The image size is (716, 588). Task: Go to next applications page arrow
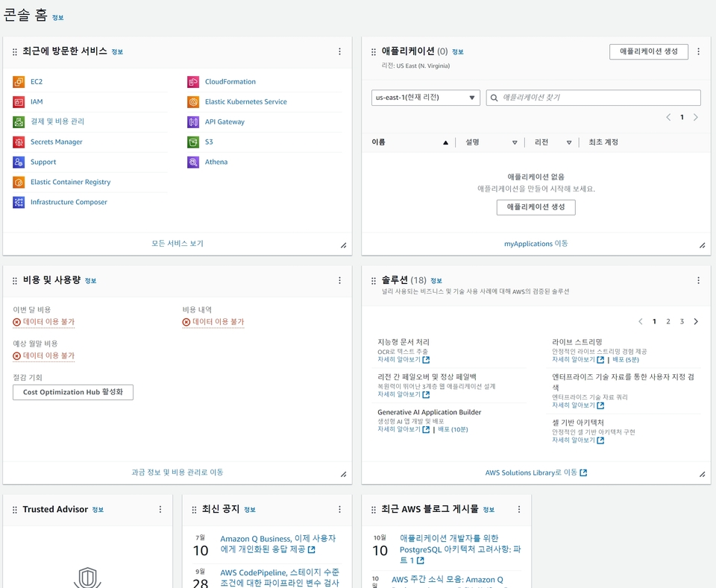click(695, 117)
